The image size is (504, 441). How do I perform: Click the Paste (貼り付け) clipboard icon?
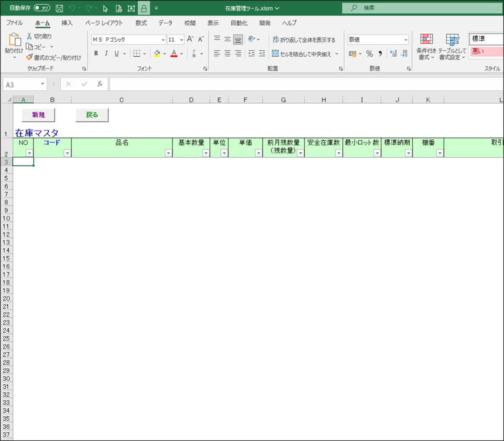[x=14, y=40]
